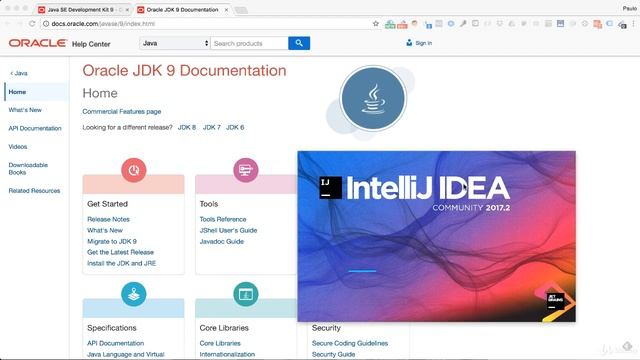Open Secure Coding Guidelines link
This screenshot has width=640, height=360.
(x=350, y=343)
